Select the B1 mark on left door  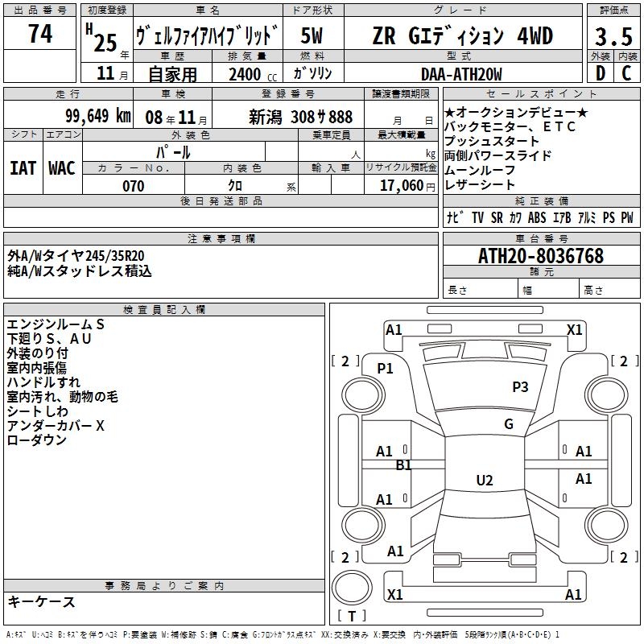pyautogui.click(x=403, y=465)
